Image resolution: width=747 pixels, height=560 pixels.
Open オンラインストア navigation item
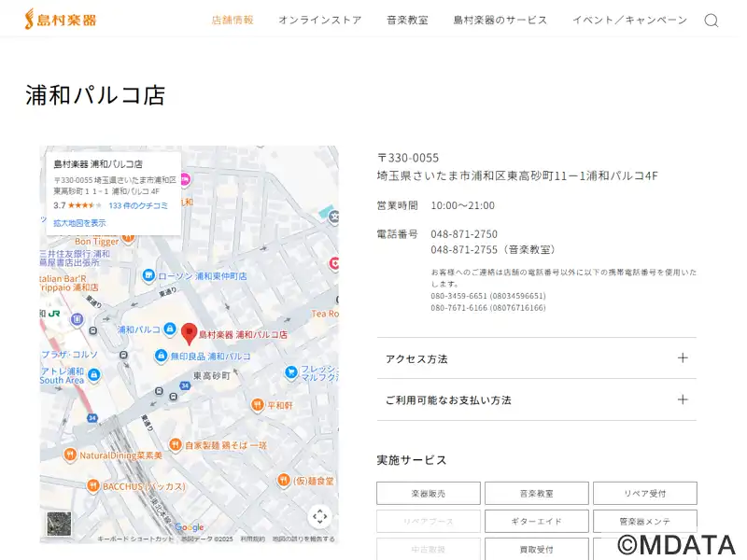tap(319, 21)
